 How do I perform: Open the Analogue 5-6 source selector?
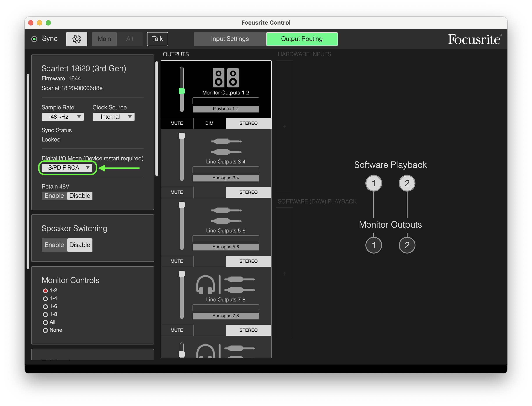(226, 247)
